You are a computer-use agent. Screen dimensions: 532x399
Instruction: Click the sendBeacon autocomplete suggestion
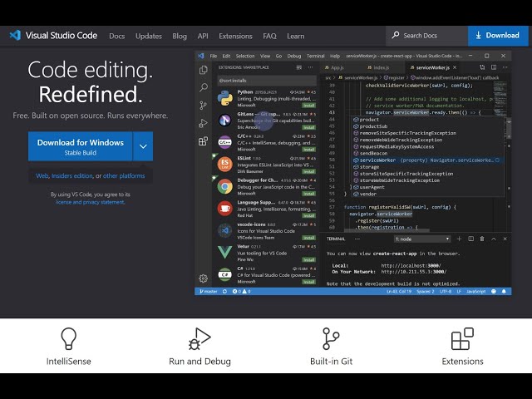click(x=426, y=153)
